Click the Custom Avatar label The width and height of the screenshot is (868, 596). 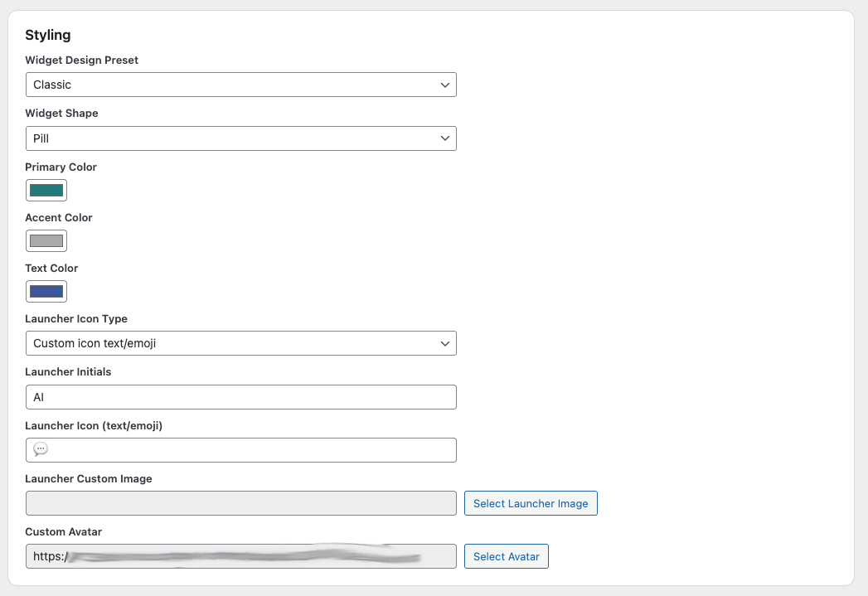point(64,532)
